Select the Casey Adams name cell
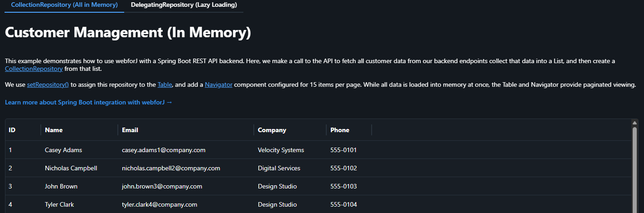The width and height of the screenshot is (644, 213). pyautogui.click(x=63, y=150)
